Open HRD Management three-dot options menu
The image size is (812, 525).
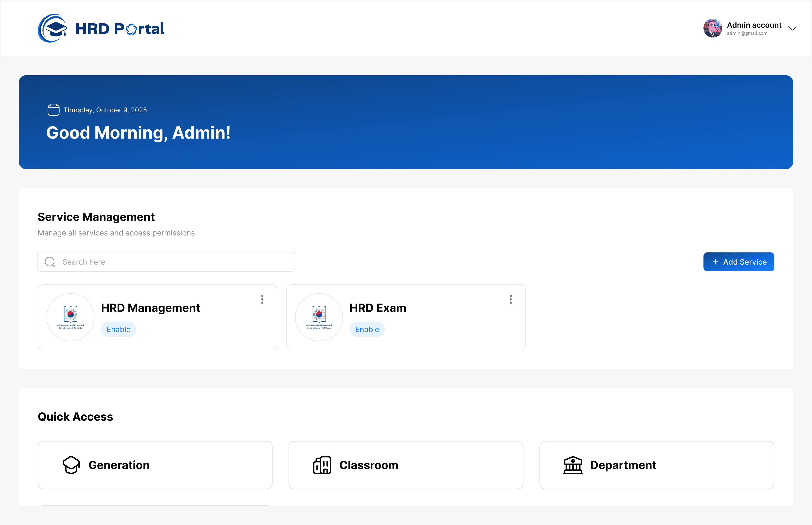pyautogui.click(x=262, y=299)
